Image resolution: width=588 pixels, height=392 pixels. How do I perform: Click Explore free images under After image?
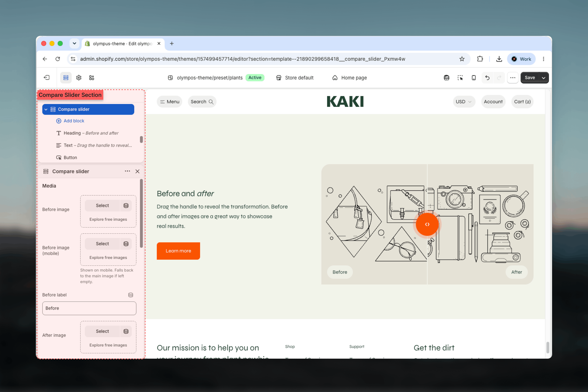108,345
